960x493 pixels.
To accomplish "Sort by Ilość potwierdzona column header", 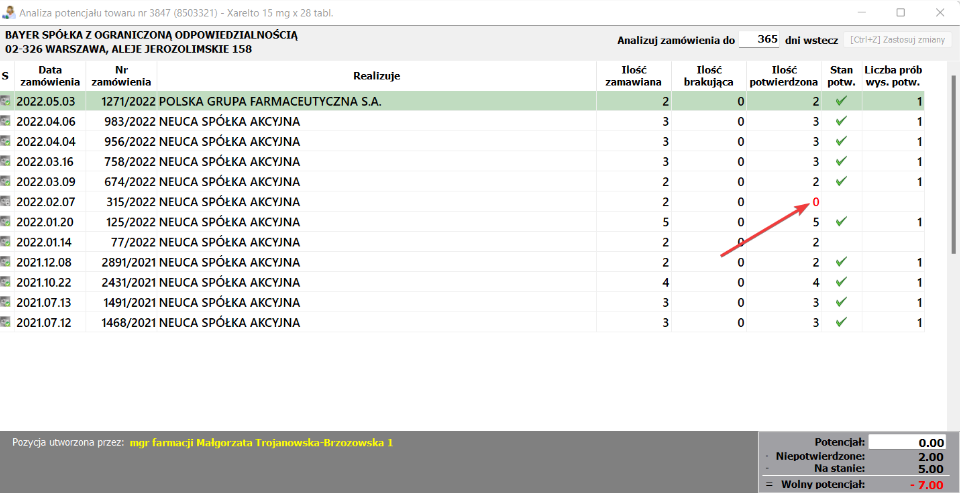I will (783, 76).
